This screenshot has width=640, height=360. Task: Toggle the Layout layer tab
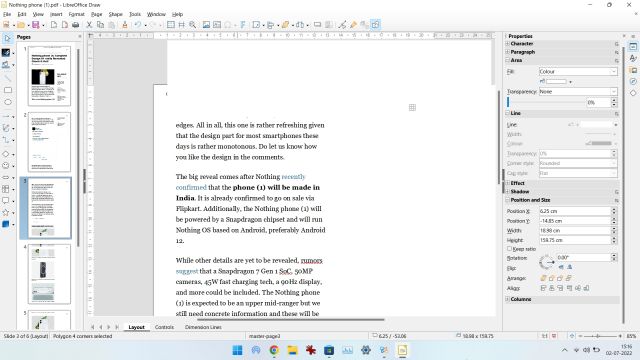pos(136,327)
